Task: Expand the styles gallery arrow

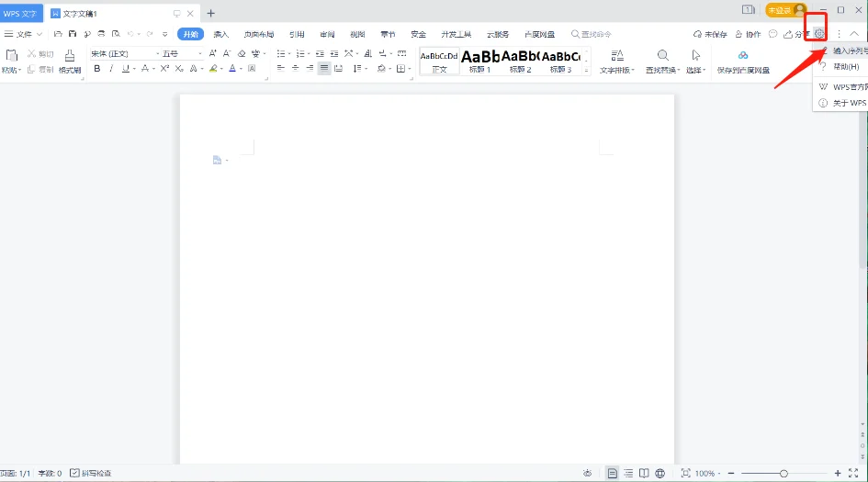Action: tap(586, 71)
